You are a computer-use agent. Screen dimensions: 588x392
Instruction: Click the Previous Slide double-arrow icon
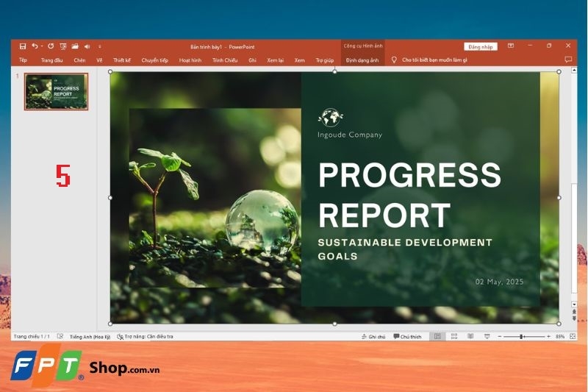574,311
